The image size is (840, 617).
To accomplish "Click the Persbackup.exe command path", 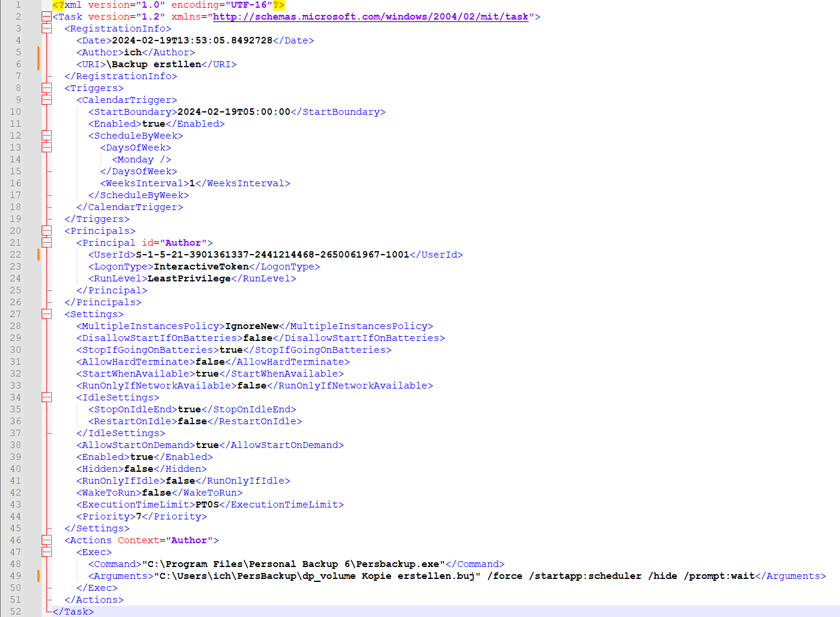I will click(x=293, y=564).
